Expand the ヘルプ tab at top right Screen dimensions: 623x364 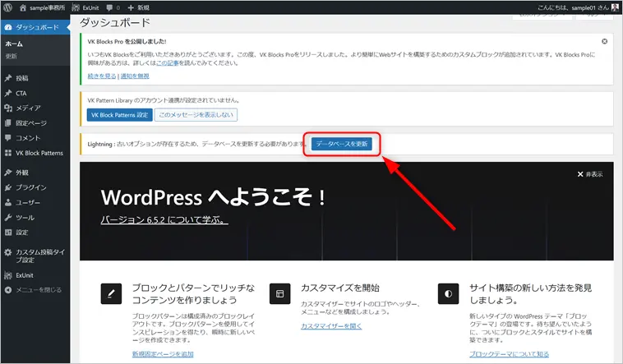tap(598, 18)
